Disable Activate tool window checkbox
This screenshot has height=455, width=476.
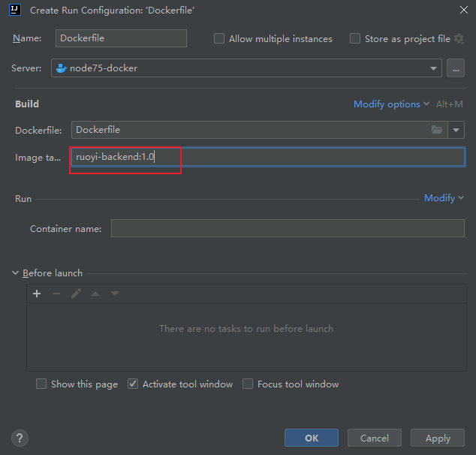point(133,384)
